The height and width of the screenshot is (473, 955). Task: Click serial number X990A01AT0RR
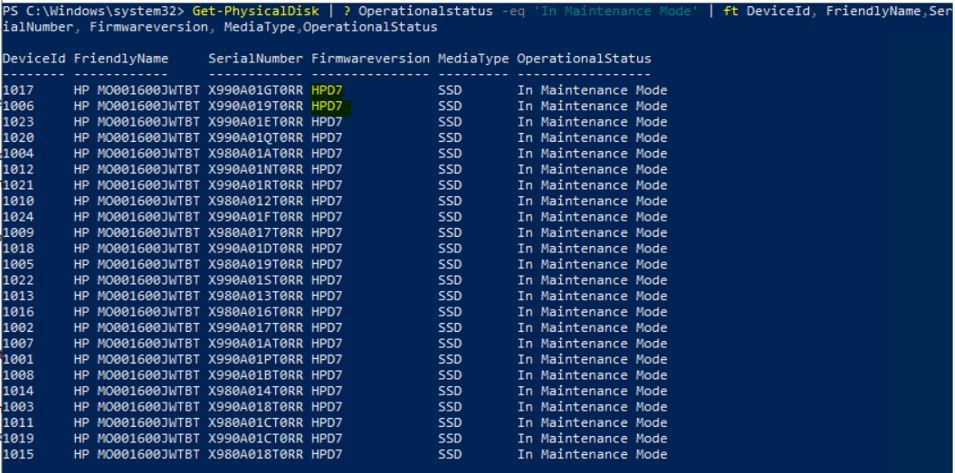pyautogui.click(x=256, y=343)
